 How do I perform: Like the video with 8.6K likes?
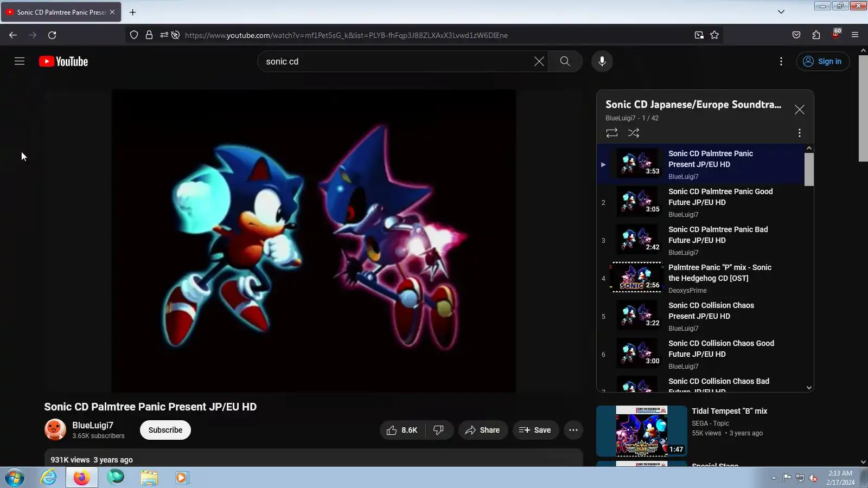[x=402, y=430]
